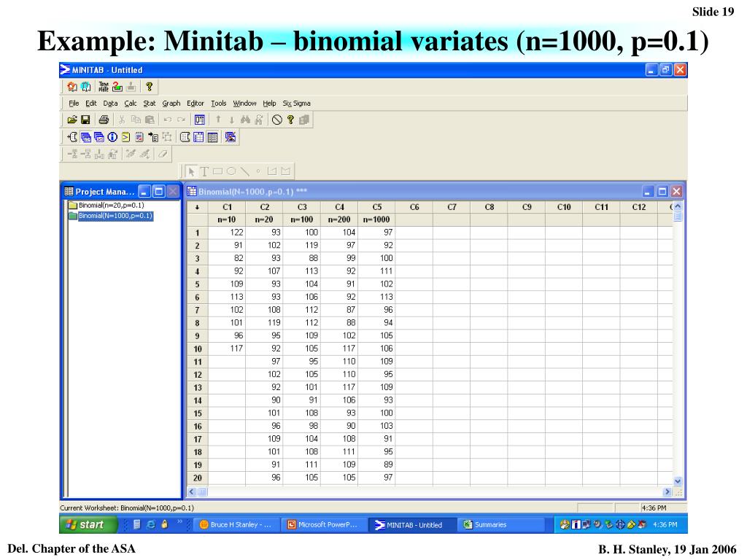
Task: Click the C1 column header
Action: [x=228, y=207]
